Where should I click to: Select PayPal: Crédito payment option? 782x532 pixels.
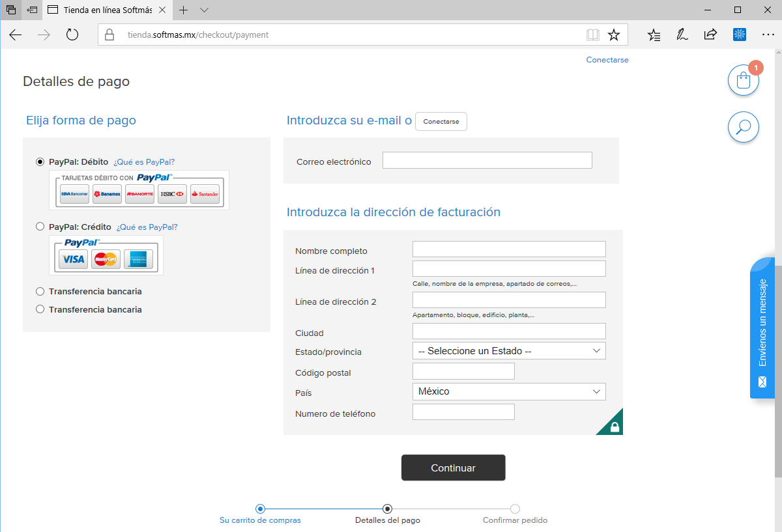[x=40, y=227]
